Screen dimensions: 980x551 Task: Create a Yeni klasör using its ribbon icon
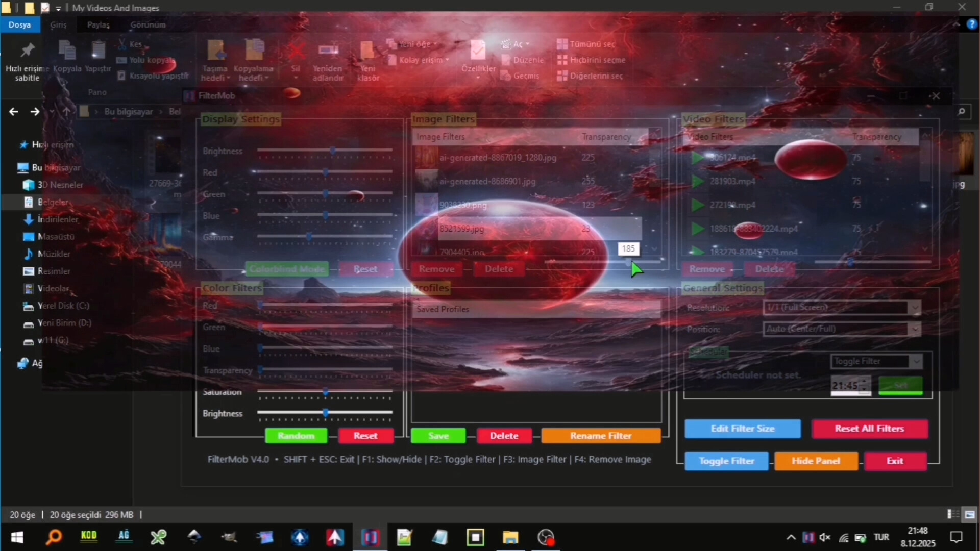coord(368,56)
